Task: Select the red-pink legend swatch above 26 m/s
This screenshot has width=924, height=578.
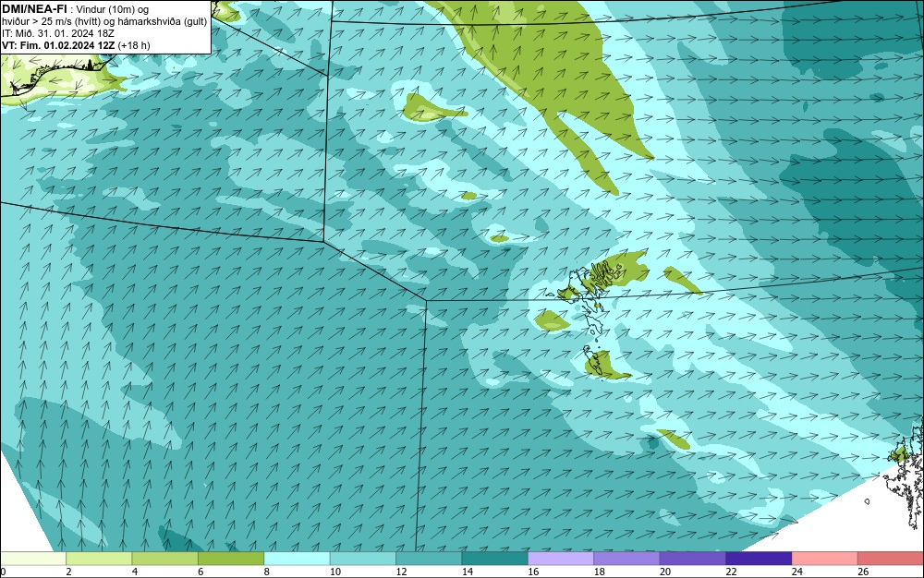Action: click(x=891, y=559)
